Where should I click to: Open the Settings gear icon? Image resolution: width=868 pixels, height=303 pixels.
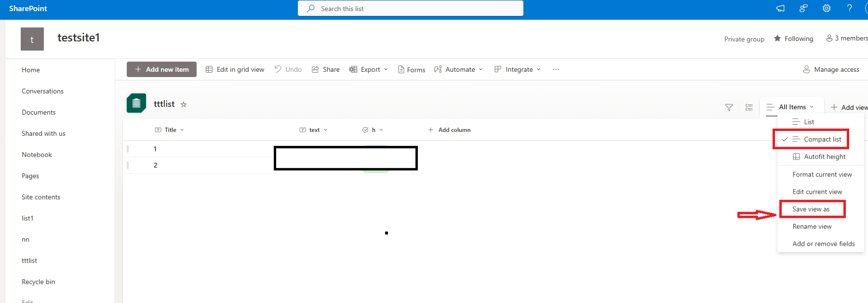pyautogui.click(x=827, y=8)
